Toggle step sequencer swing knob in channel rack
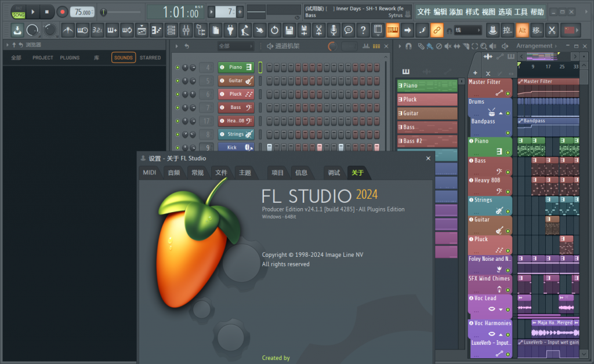 point(332,46)
